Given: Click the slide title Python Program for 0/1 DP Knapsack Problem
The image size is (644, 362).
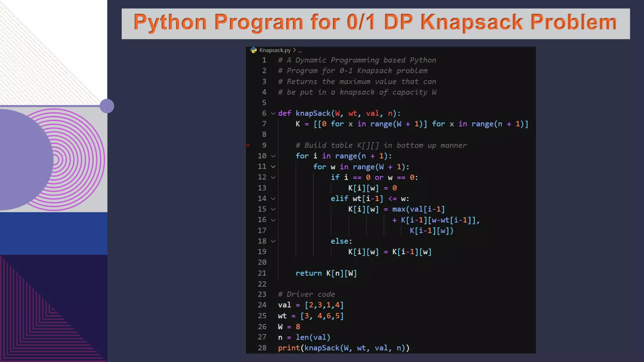Looking at the screenshot, I should pos(375,22).
